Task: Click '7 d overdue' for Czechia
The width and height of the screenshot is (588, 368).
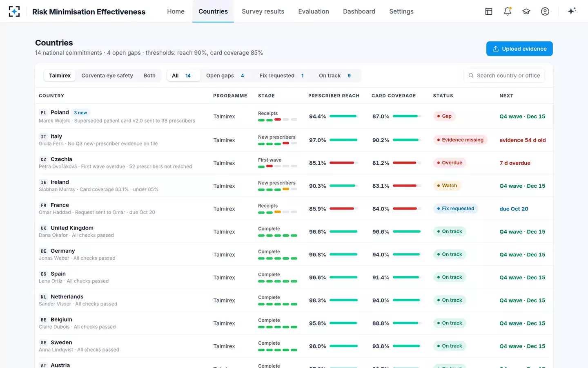Action: (x=515, y=163)
